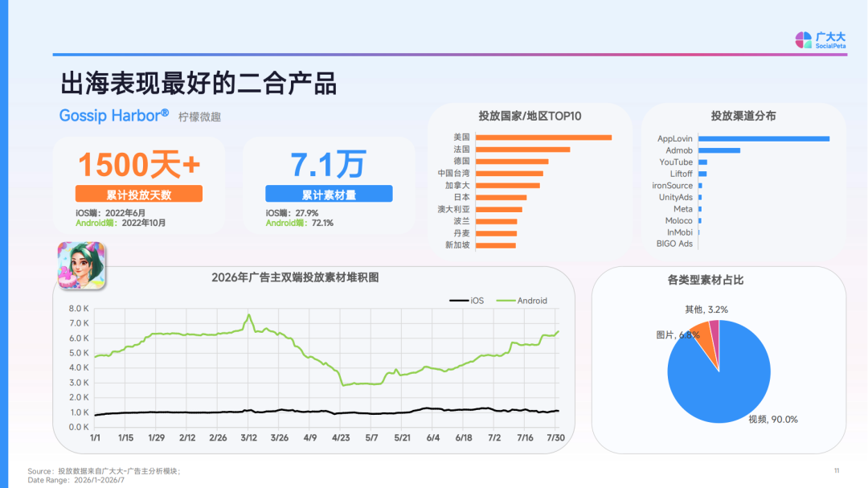The image size is (868, 488).
Task: Click the Gossip Harbor title
Action: (x=114, y=116)
